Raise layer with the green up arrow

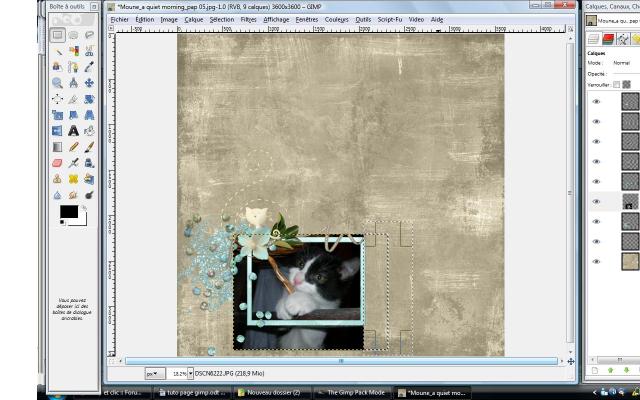611,370
